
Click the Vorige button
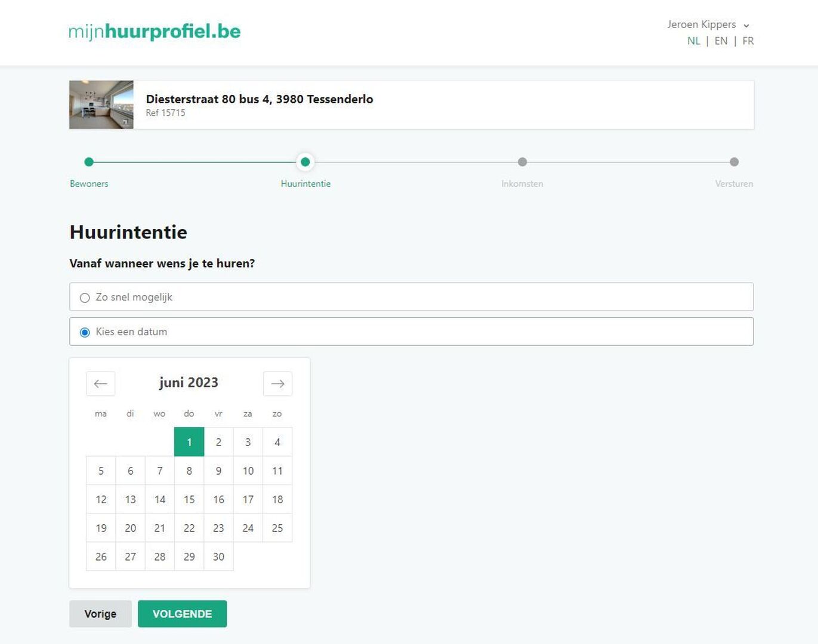click(x=100, y=614)
